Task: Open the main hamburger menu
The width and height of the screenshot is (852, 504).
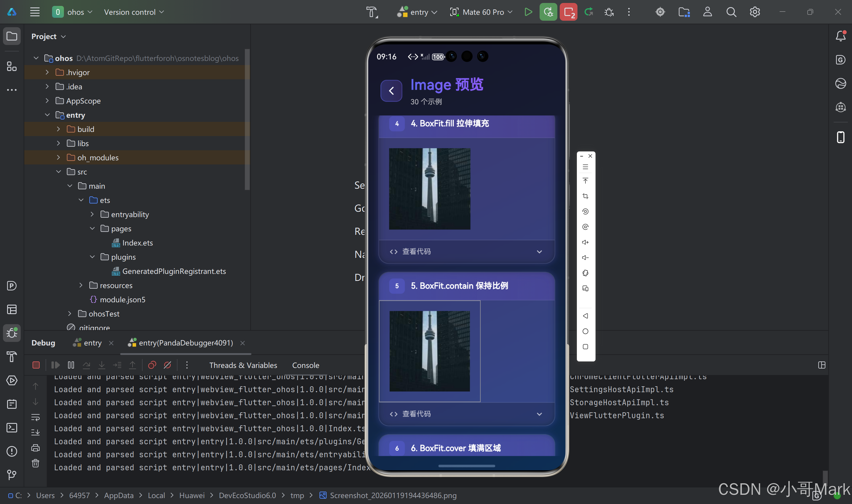Action: pyautogui.click(x=34, y=12)
